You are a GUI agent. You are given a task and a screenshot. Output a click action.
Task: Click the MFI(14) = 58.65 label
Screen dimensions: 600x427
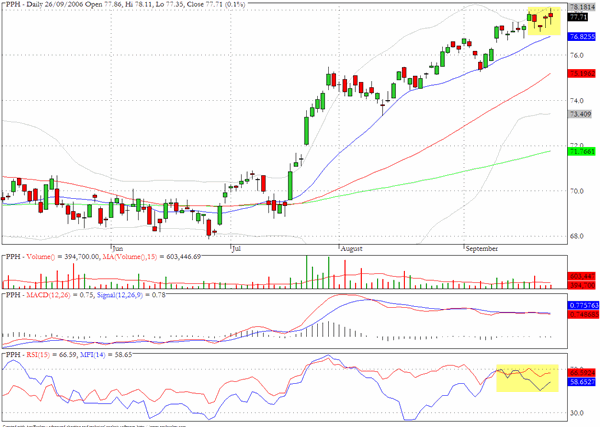click(x=106, y=355)
